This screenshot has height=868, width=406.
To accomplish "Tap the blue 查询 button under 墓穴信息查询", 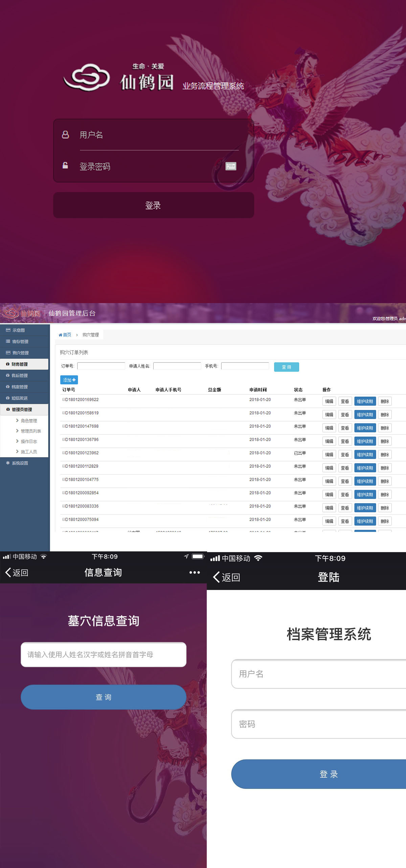I will (104, 697).
